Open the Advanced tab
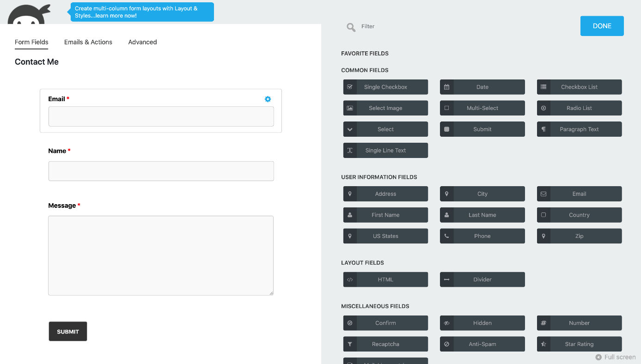641x364 pixels. [142, 42]
